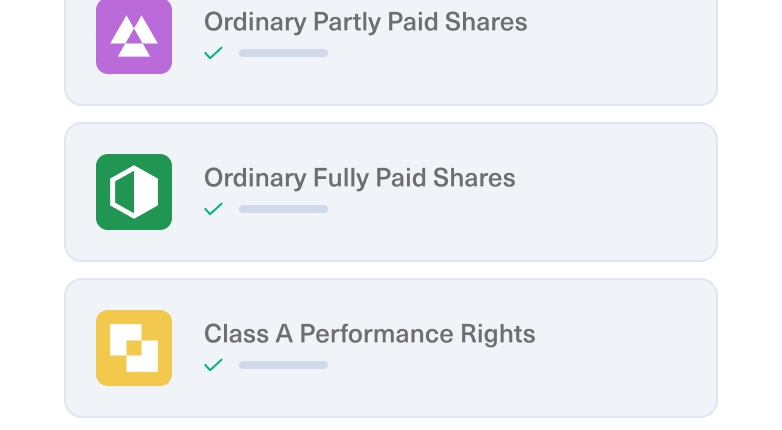
Task: Click the yellow overlapping squares icon
Action: (x=134, y=348)
